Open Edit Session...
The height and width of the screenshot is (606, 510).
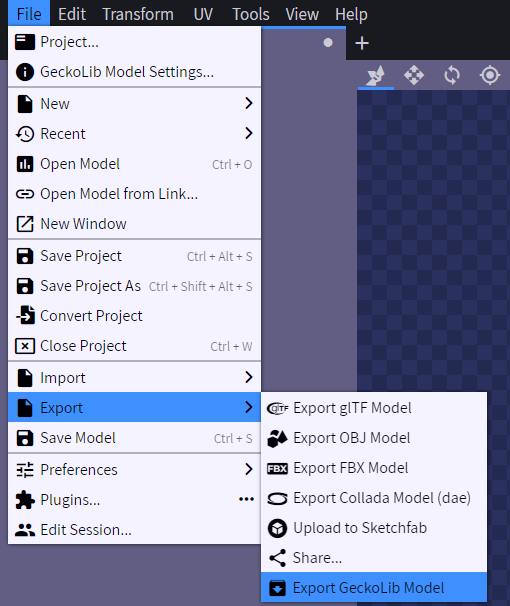point(134,529)
